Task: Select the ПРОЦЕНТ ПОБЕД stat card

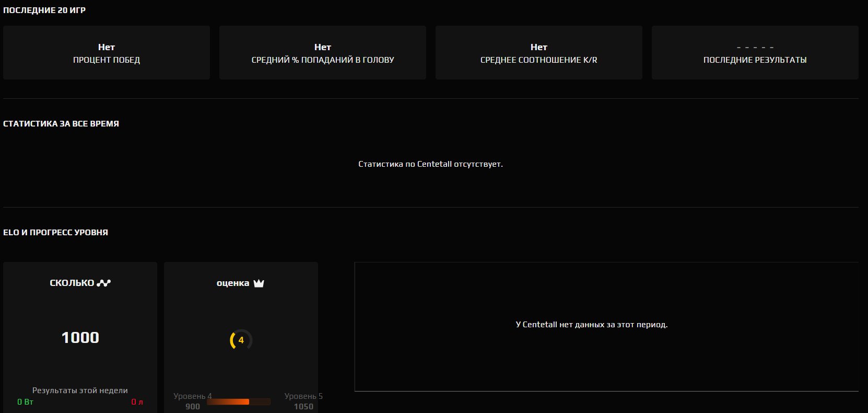Action: pyautogui.click(x=107, y=53)
